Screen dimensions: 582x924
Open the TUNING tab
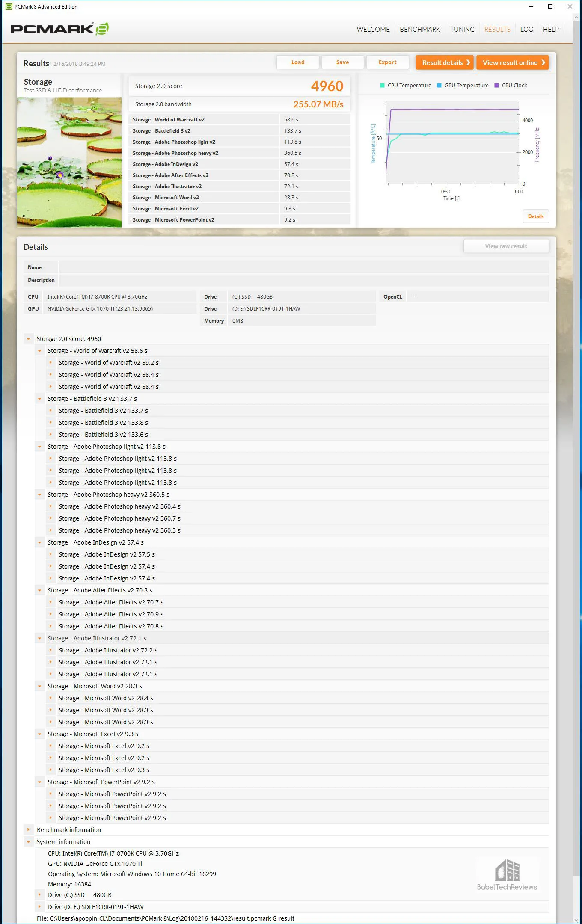(462, 29)
